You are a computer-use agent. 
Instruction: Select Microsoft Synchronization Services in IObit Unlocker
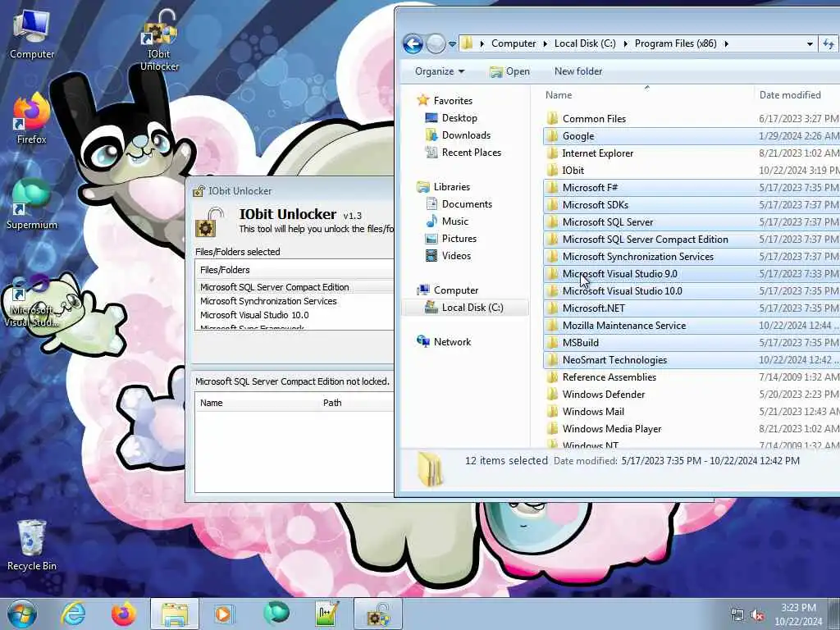(x=294, y=301)
